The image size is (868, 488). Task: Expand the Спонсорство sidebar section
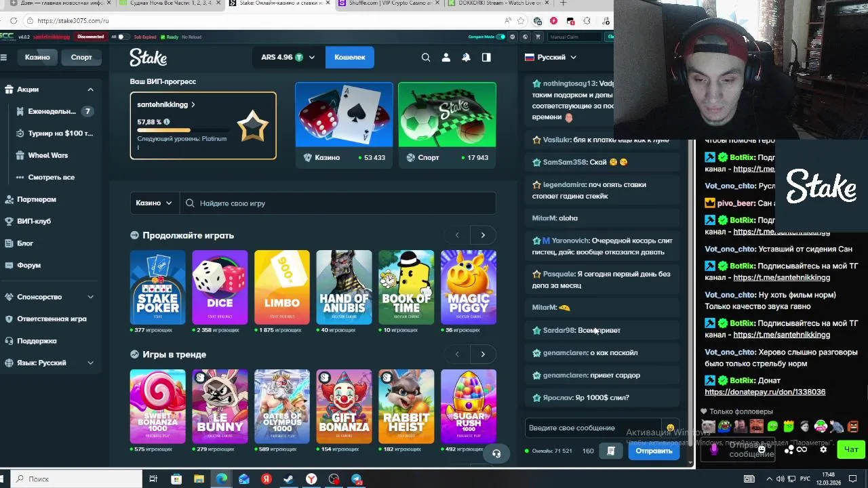(x=90, y=297)
